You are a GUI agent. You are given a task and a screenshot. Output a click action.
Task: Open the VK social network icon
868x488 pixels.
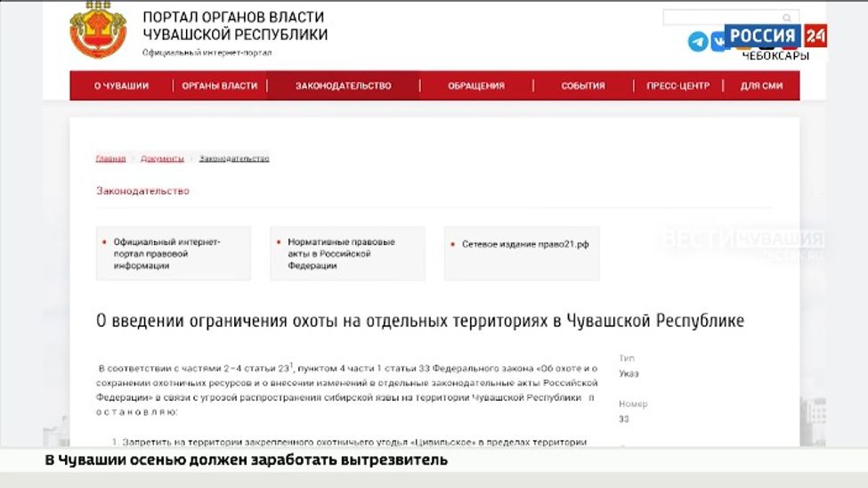(x=718, y=42)
